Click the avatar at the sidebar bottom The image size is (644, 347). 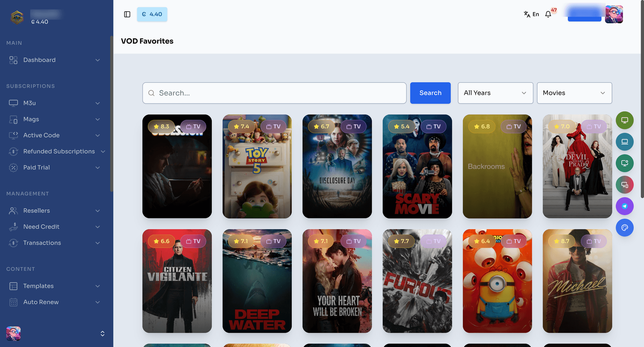14,333
